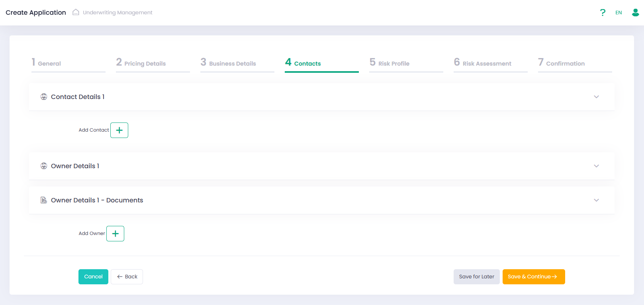Expand Owner Details 1 - Documents chevron
The image size is (644, 305).
(596, 200)
